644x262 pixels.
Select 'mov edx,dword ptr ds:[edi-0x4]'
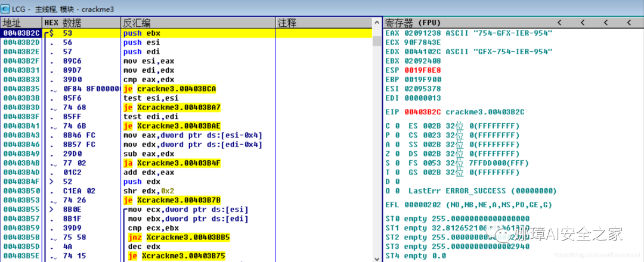pyautogui.click(x=193, y=145)
